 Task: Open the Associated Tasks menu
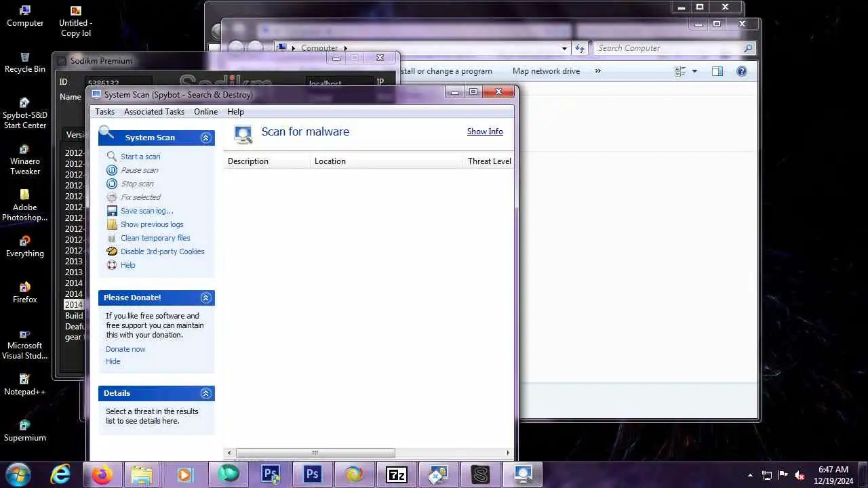pos(154,112)
